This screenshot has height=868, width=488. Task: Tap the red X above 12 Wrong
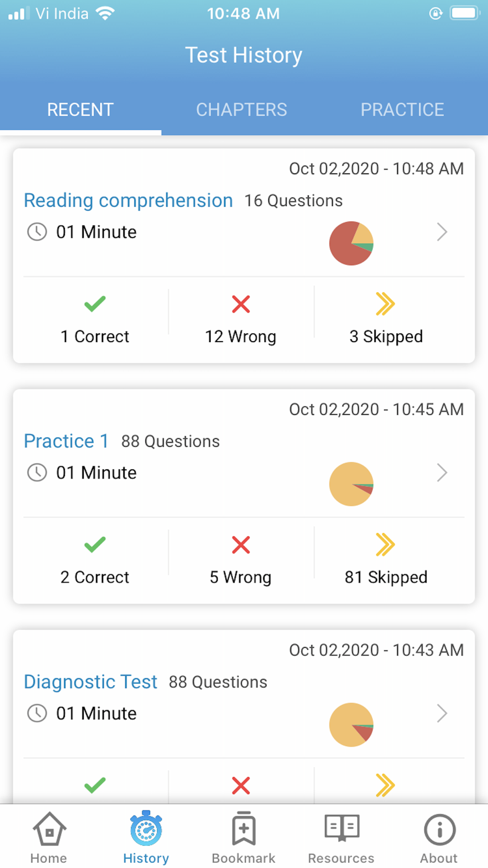click(x=241, y=304)
